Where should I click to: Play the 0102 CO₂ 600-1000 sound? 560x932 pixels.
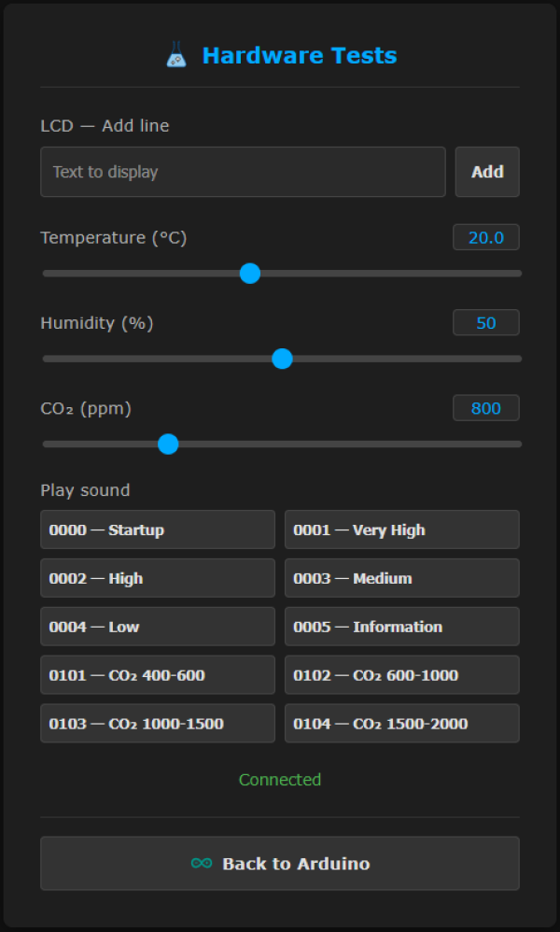pos(401,675)
